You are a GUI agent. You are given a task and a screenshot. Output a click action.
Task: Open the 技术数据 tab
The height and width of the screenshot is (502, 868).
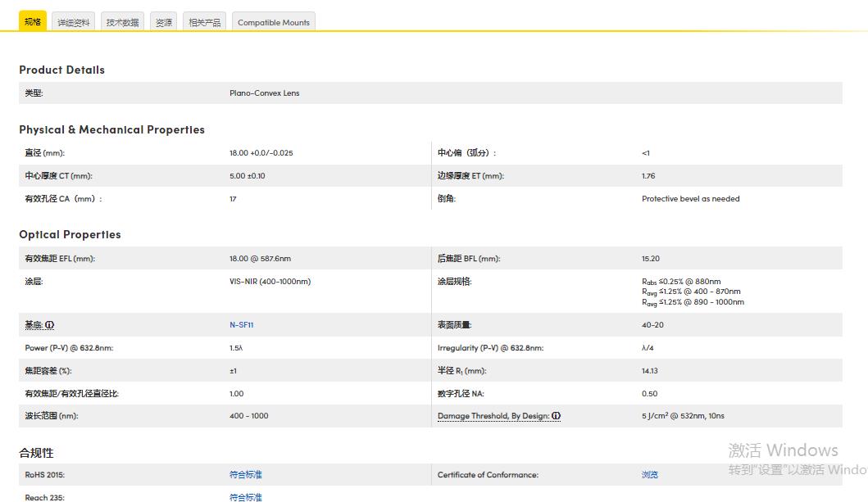[123, 22]
